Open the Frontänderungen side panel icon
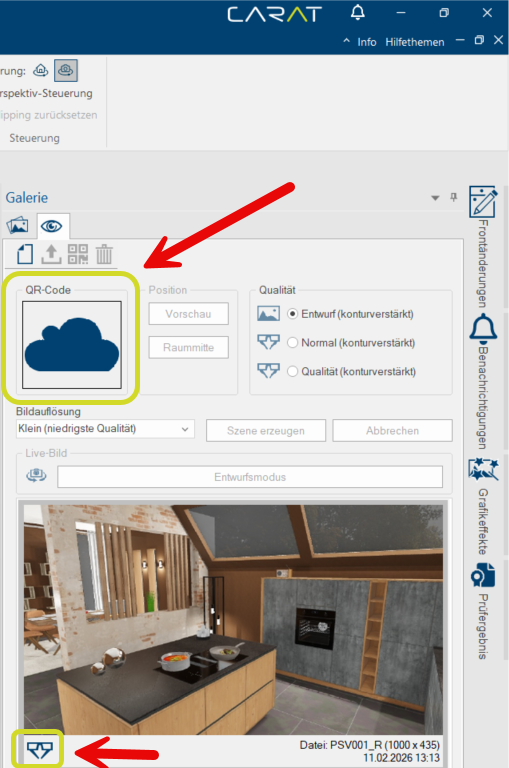This screenshot has height=768, width=509. click(x=483, y=201)
